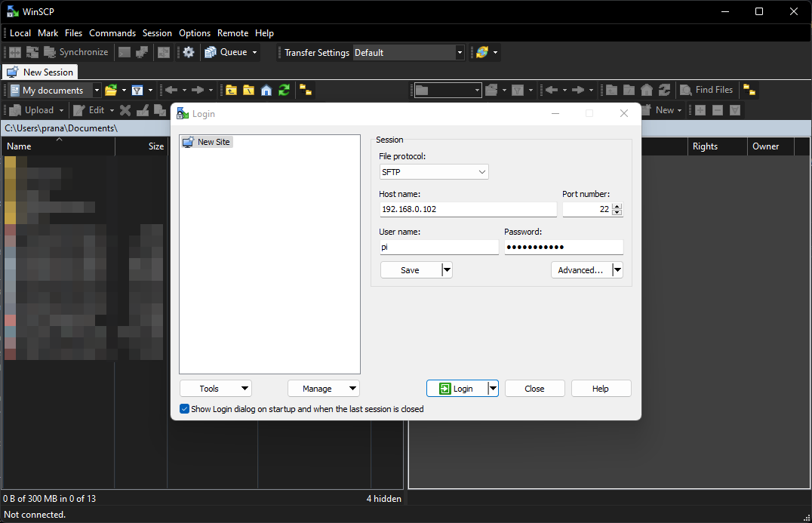Click the remote panel forward arrow

(578, 91)
